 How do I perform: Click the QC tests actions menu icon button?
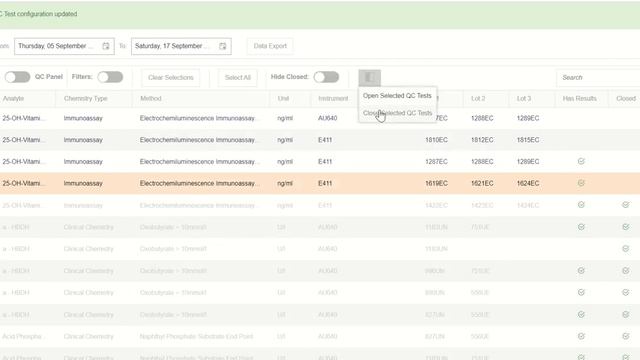click(x=370, y=77)
